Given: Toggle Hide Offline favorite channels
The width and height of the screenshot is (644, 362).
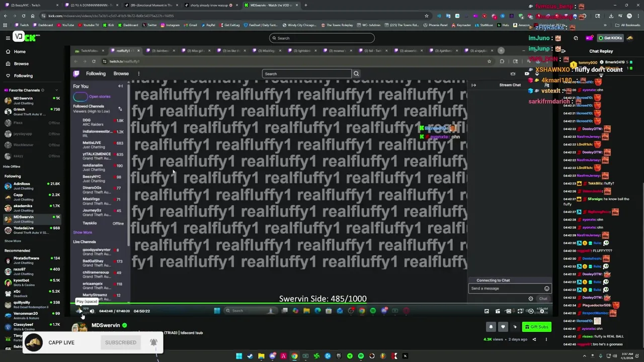Looking at the screenshot, I should (12, 166).
